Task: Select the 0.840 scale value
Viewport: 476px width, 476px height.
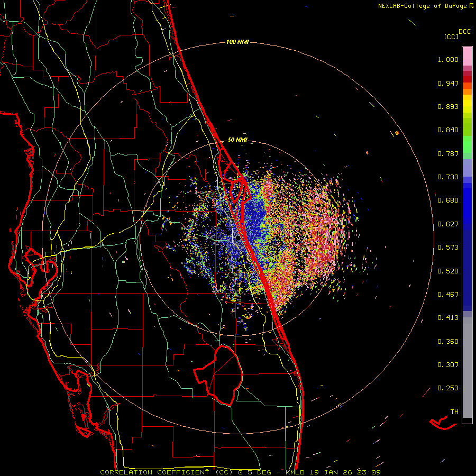Action: click(x=448, y=130)
